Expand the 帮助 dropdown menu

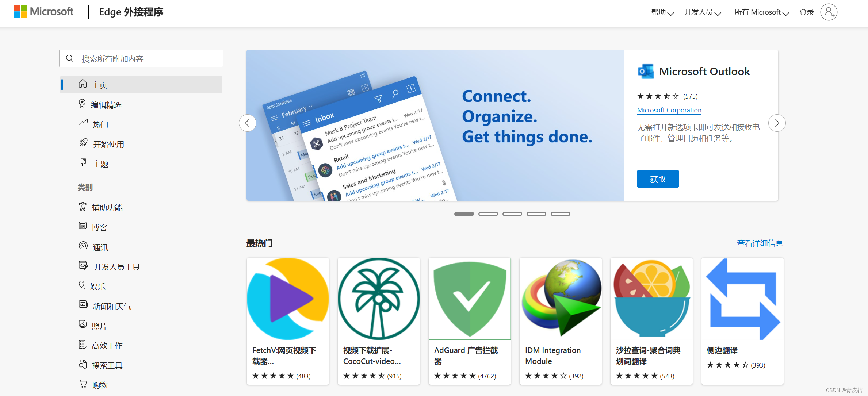662,12
